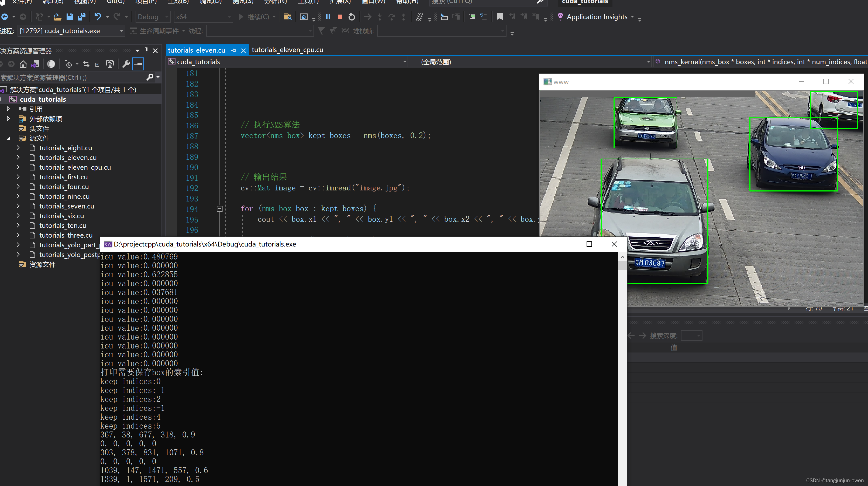Select tutorials_nine.cu in source files
This screenshot has height=486, width=868.
(x=64, y=196)
